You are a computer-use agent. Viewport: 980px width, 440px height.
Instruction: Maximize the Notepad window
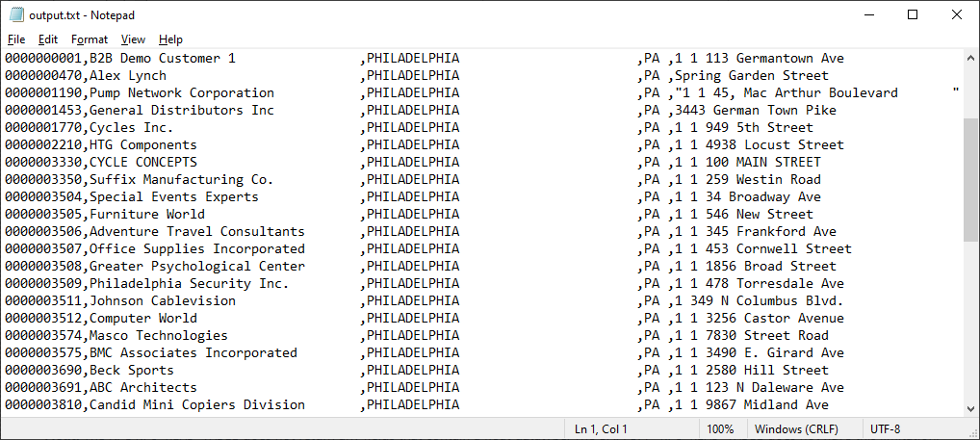913,14
